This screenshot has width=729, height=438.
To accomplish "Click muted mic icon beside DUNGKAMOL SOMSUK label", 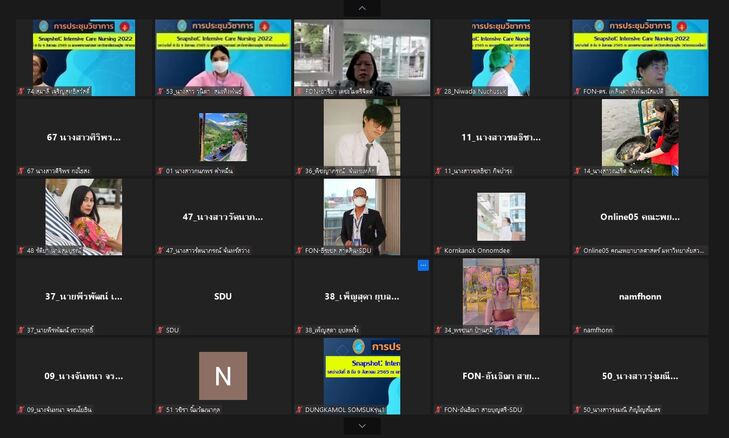I will click(x=299, y=409).
